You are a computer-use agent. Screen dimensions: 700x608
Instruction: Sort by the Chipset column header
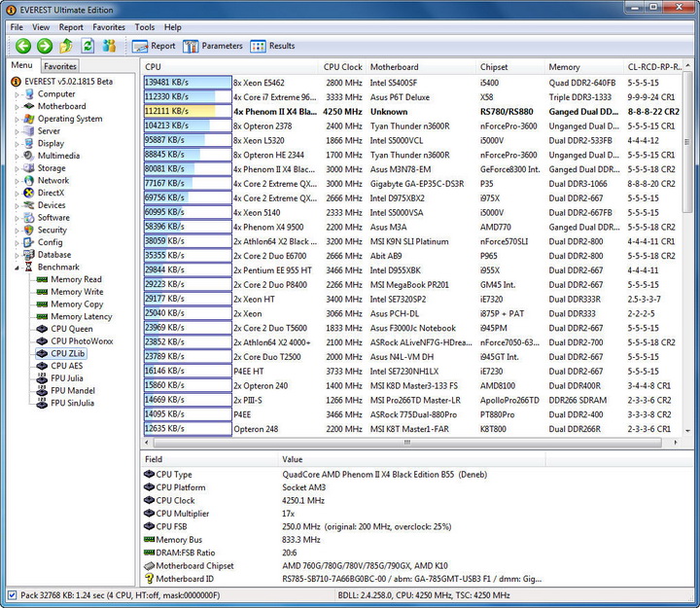click(x=510, y=67)
